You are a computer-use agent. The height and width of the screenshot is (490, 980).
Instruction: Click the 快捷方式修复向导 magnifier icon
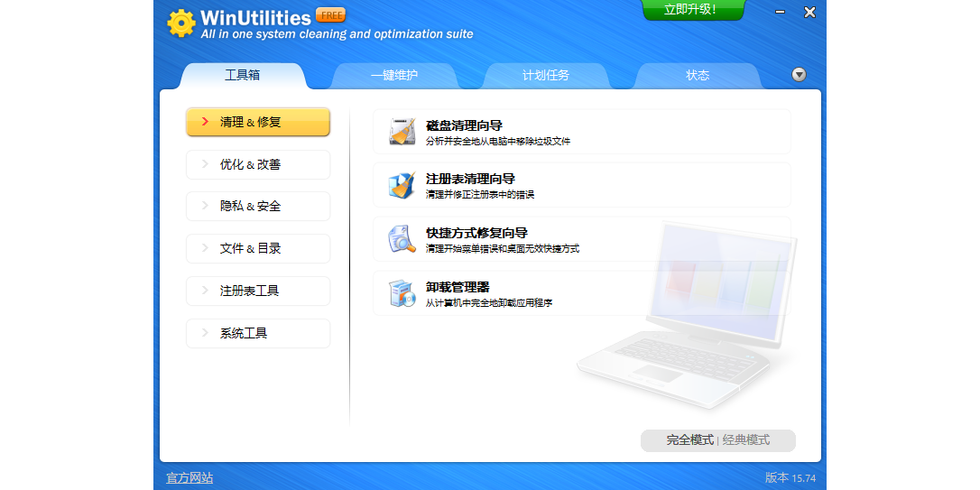click(x=402, y=239)
